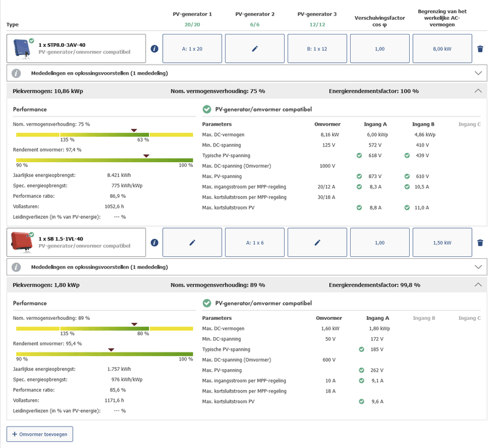Viewport: 493px width, 448px height.
Task: Delete the SB 1.5-1VL-40 inverter with trash icon
Action: click(480, 243)
